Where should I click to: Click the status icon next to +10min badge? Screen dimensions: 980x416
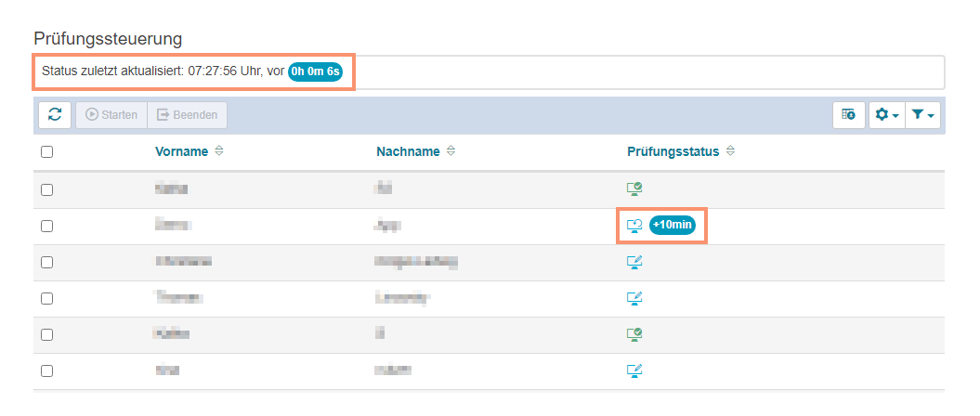634,225
